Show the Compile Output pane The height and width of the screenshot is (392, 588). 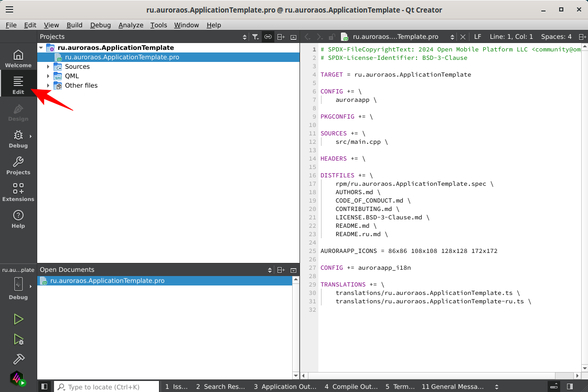coord(351,387)
